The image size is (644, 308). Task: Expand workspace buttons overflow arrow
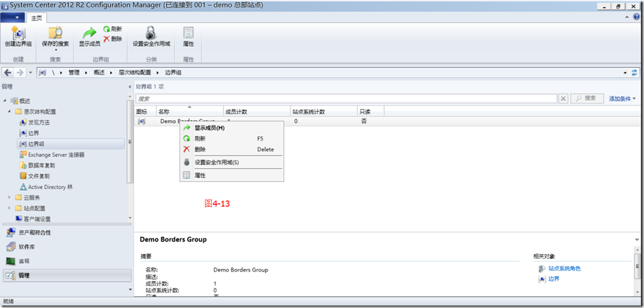130,289
